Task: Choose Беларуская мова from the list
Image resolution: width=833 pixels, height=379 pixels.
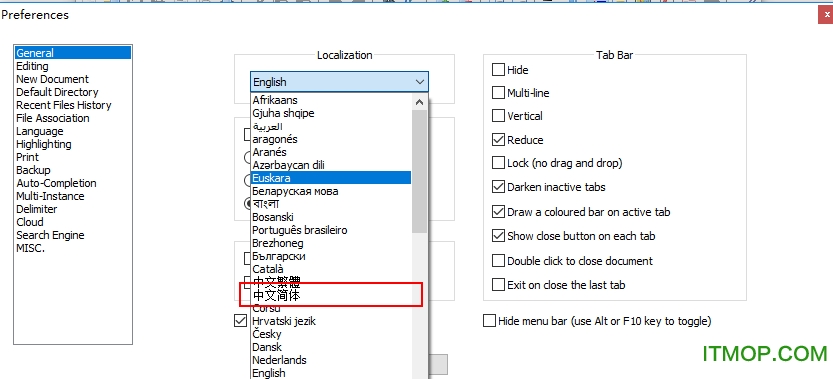Action: pyautogui.click(x=331, y=191)
